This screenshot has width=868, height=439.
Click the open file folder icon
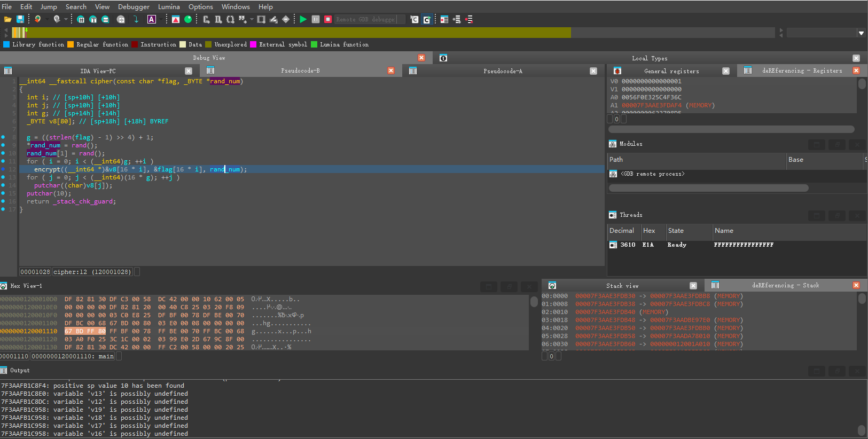[x=8, y=19]
